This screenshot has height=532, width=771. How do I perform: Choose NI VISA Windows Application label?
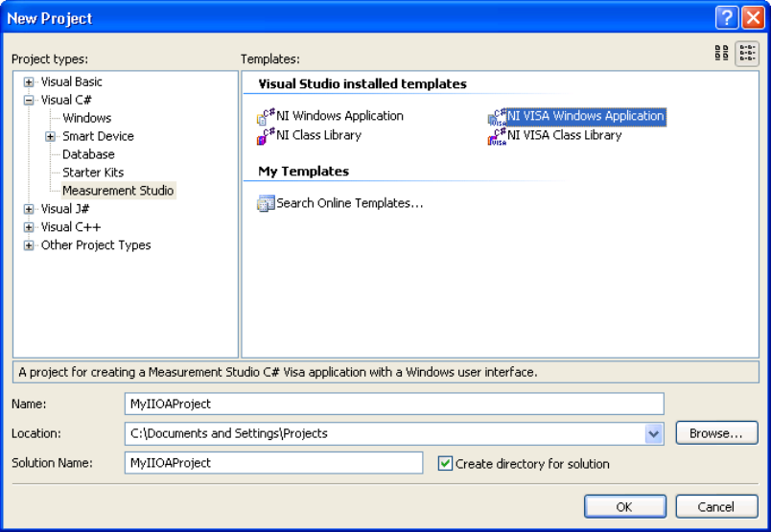click(586, 116)
